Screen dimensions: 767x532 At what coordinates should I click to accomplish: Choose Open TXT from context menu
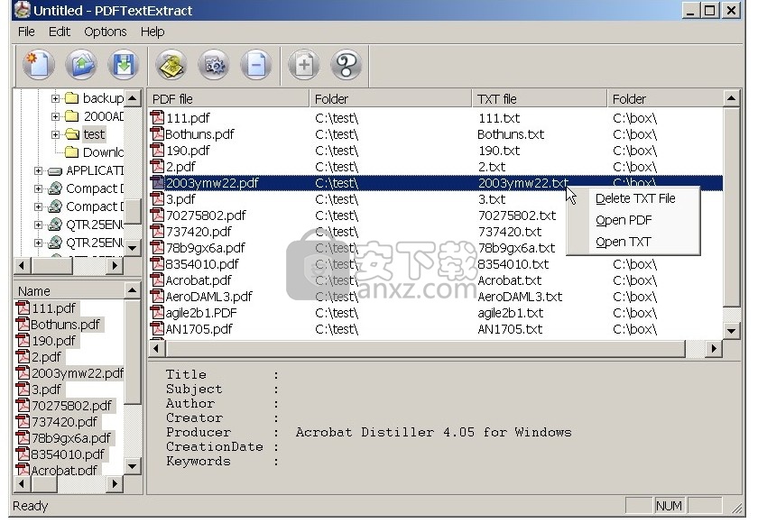[x=623, y=242]
